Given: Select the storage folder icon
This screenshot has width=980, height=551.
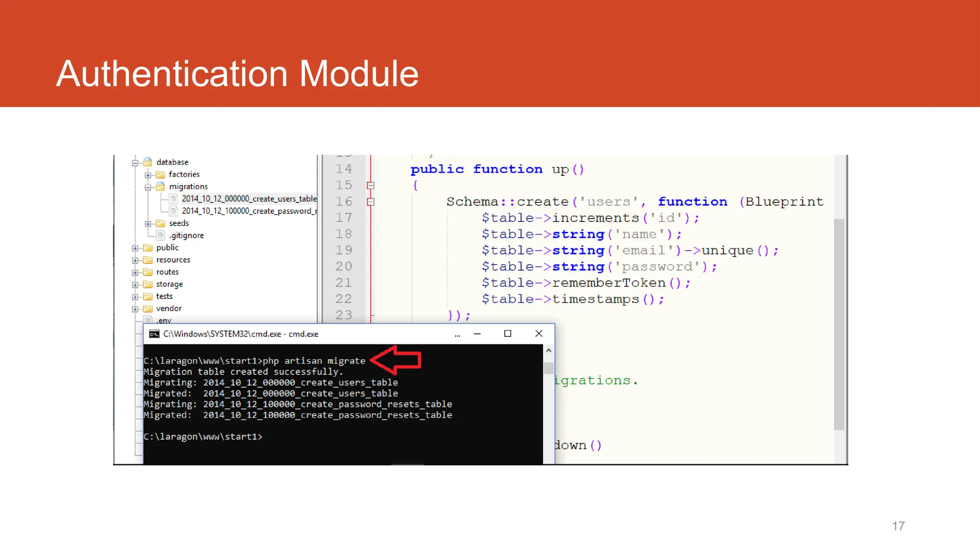Looking at the screenshot, I should [x=148, y=284].
